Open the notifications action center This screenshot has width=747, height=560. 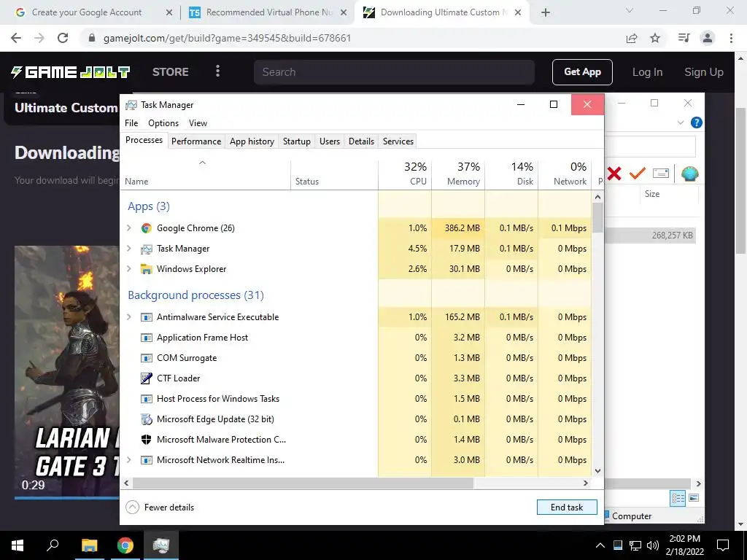pos(723,545)
